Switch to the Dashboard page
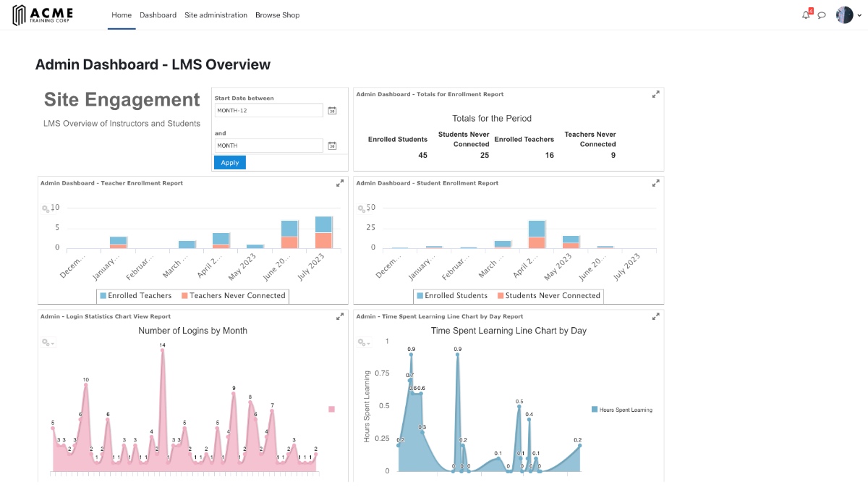The image size is (868, 503). coord(158,14)
